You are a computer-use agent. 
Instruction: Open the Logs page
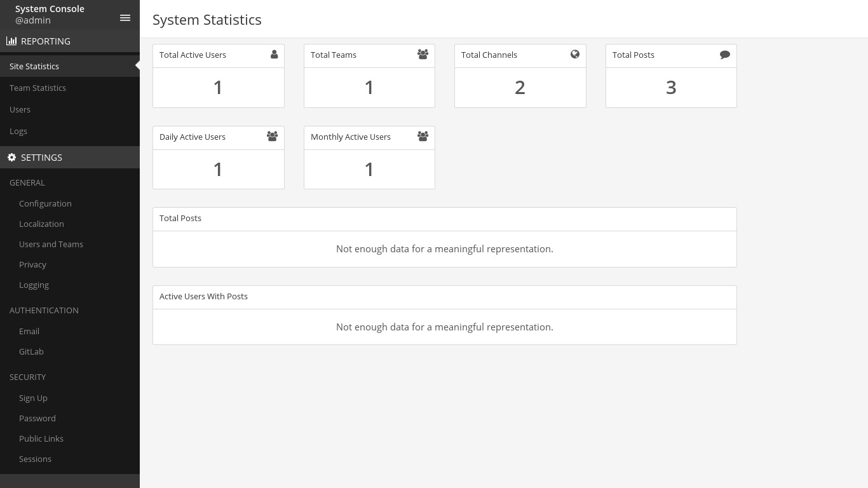coord(18,131)
